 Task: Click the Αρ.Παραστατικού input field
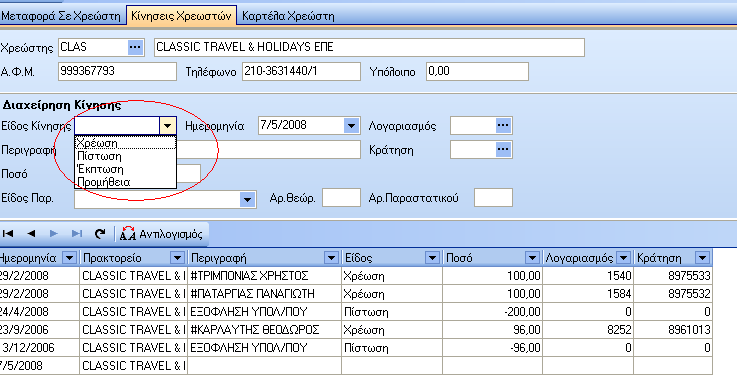493,197
